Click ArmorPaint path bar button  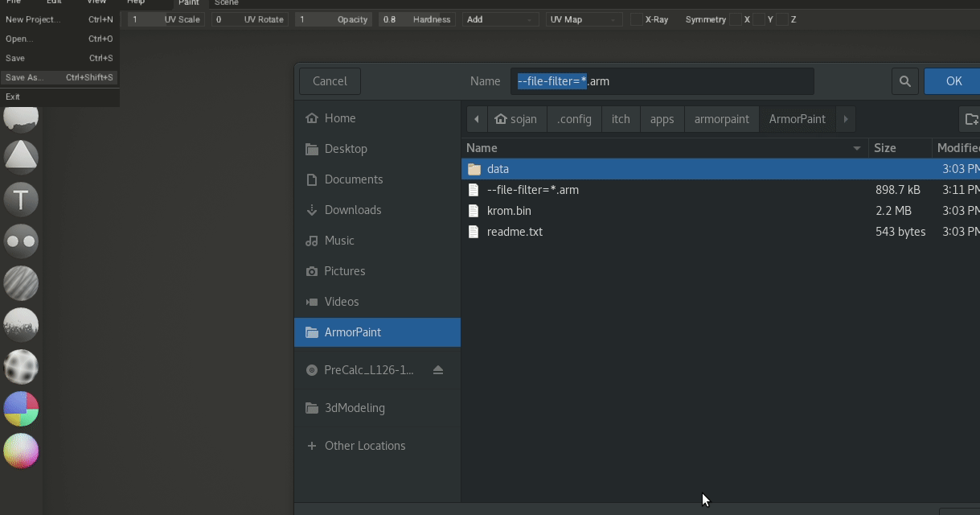798,119
